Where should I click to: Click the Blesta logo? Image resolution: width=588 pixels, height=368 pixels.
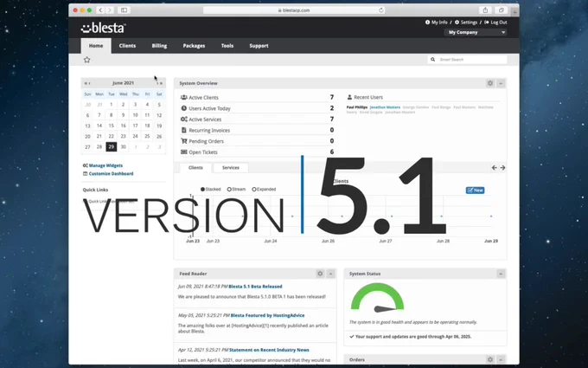click(x=103, y=28)
